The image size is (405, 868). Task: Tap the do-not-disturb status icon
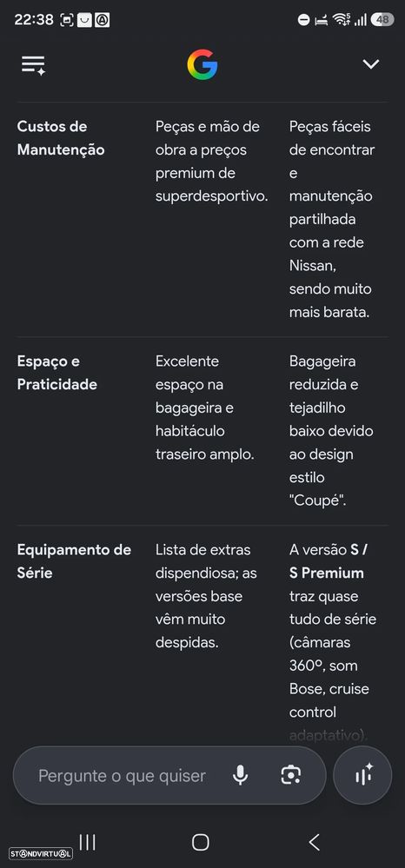point(303,20)
